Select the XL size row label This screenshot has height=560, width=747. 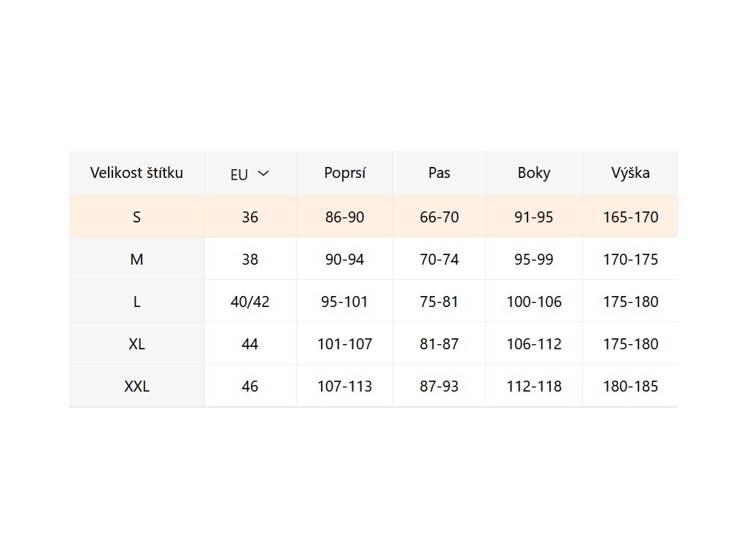tap(136, 343)
